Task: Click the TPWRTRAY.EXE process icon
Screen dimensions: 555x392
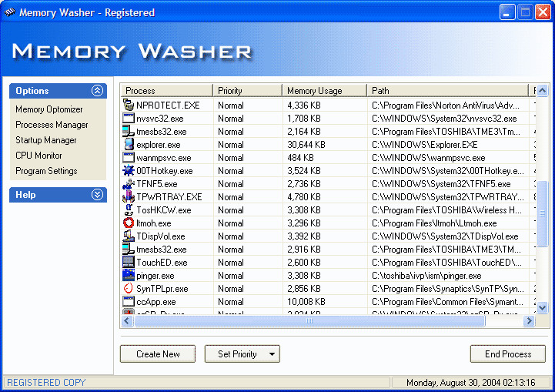Action: pos(129,196)
